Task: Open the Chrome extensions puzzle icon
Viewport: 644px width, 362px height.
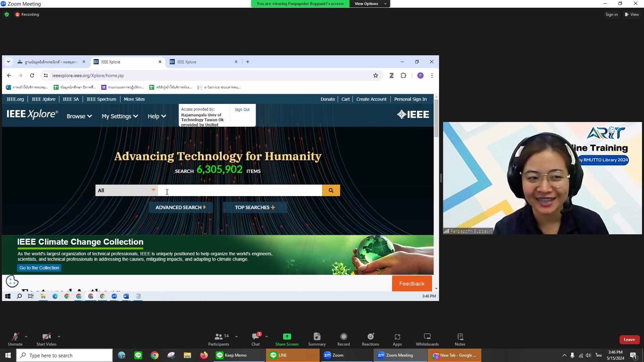Action: coord(404,75)
